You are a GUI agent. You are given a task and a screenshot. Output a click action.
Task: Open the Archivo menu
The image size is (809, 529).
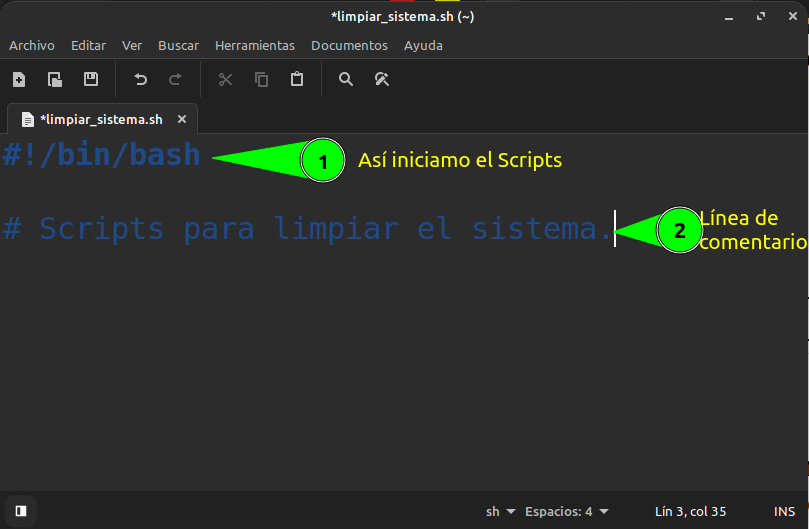[x=32, y=45]
